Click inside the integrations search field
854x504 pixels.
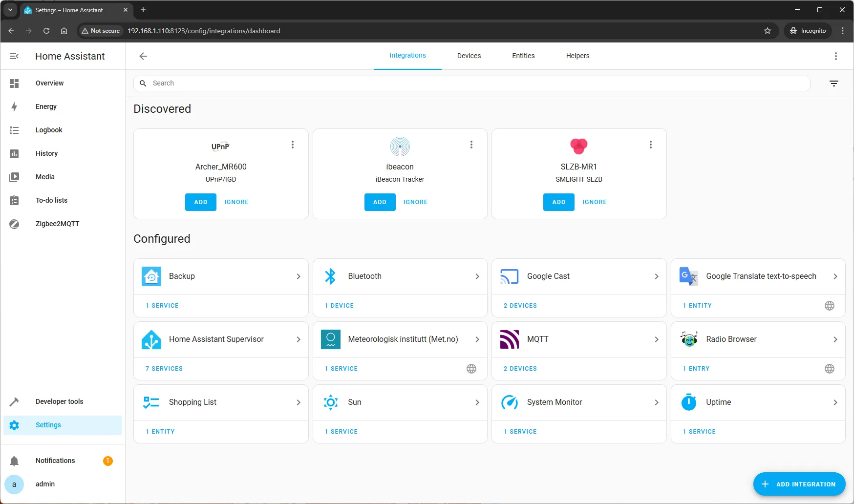[x=342, y=83]
